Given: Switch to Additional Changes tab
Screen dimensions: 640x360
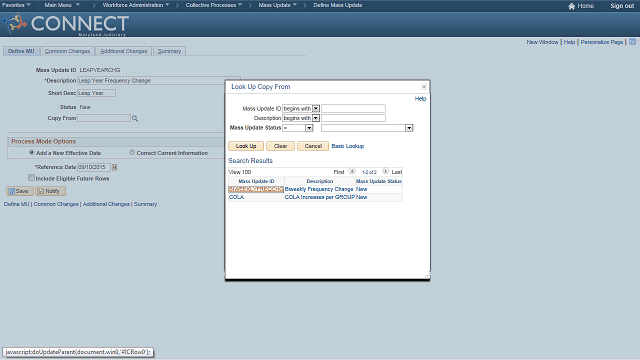Looking at the screenshot, I should (x=124, y=51).
